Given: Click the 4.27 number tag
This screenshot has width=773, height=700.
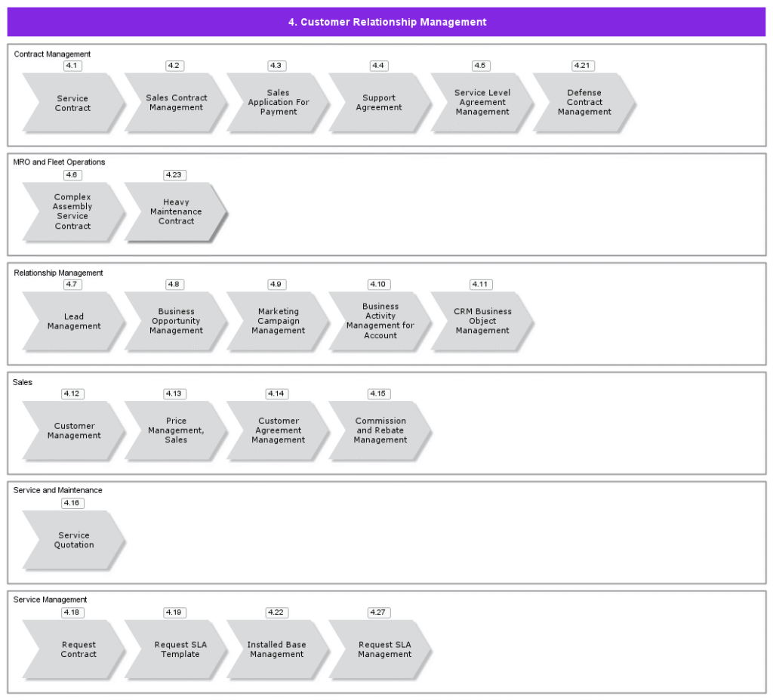Looking at the screenshot, I should [378, 612].
